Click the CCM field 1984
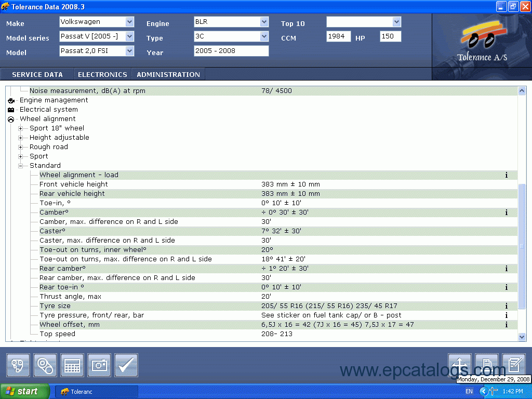 [338, 36]
